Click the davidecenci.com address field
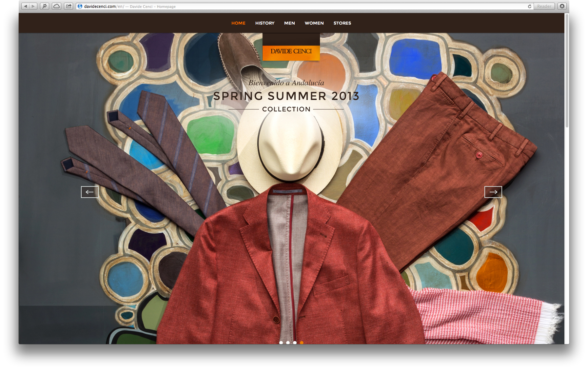This screenshot has height=370, width=588. 305,6
